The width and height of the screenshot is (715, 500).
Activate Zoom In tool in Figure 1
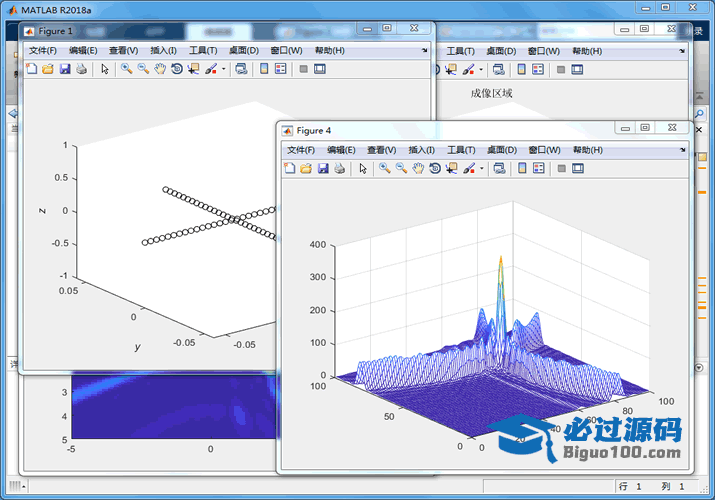coord(127,69)
